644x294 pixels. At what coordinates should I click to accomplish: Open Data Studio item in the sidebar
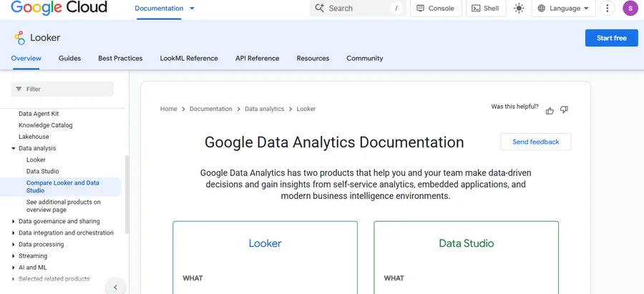point(43,171)
